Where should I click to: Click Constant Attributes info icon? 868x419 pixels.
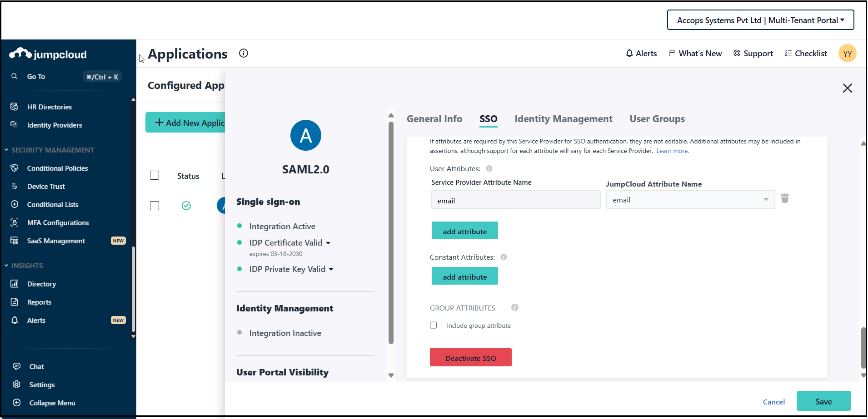(x=504, y=257)
